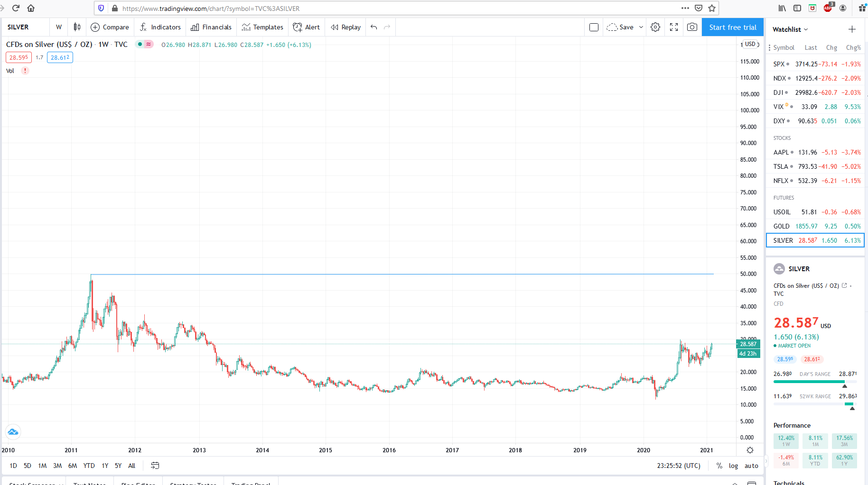Click the 28.595 sell price button
Screen dimensions: 868x485
click(x=19, y=57)
